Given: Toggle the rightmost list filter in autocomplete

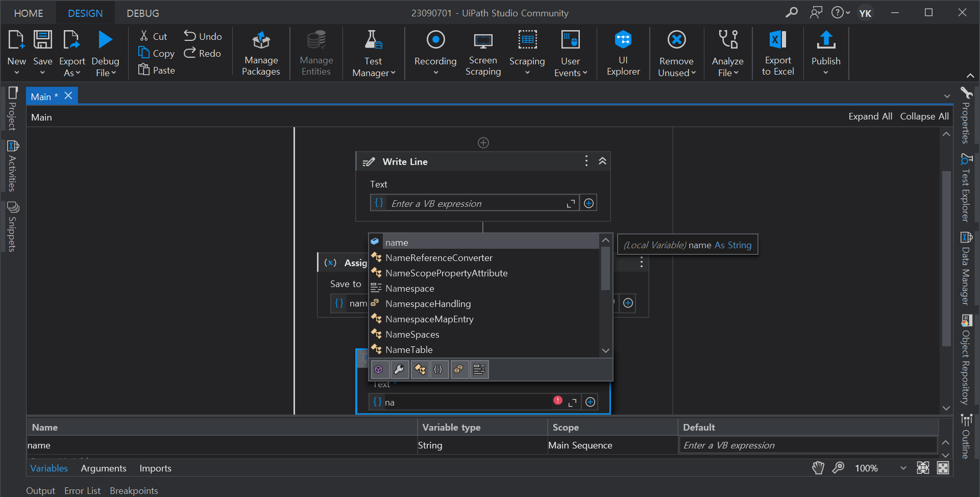Looking at the screenshot, I should pos(479,369).
